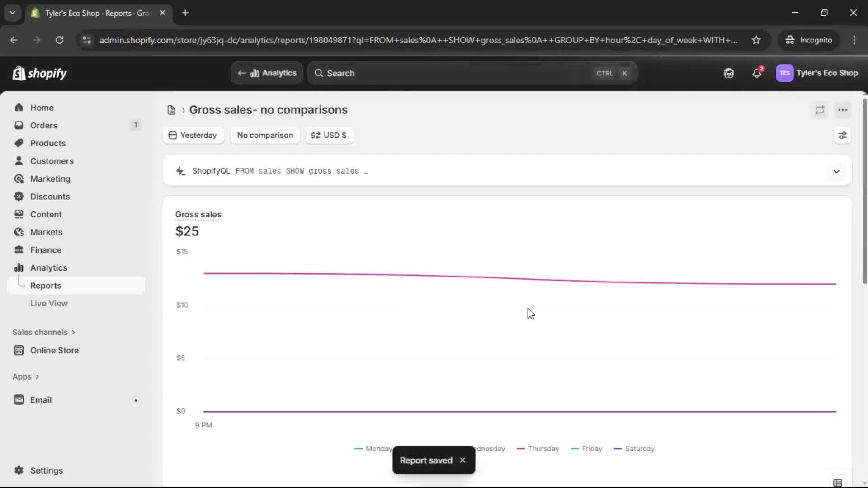Click the Discounts icon in sidebar
Viewport: 868px width, 488px height.
point(19,197)
